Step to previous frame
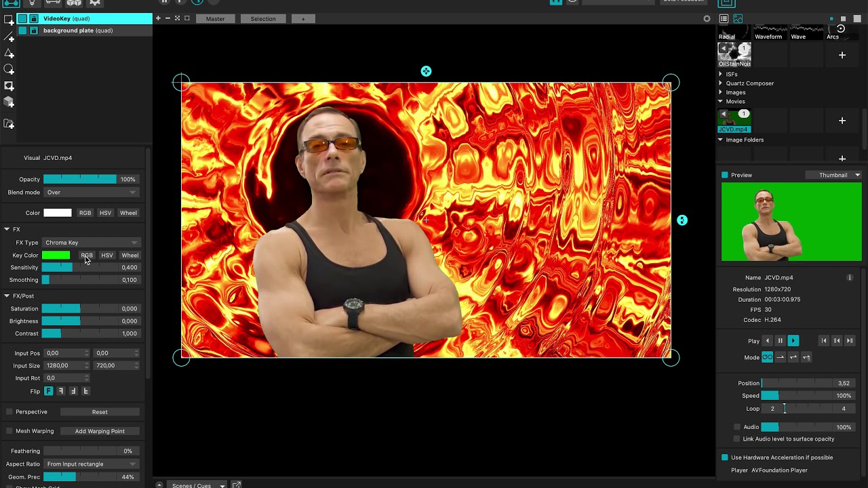Image resolution: width=868 pixels, height=488 pixels. pos(837,341)
